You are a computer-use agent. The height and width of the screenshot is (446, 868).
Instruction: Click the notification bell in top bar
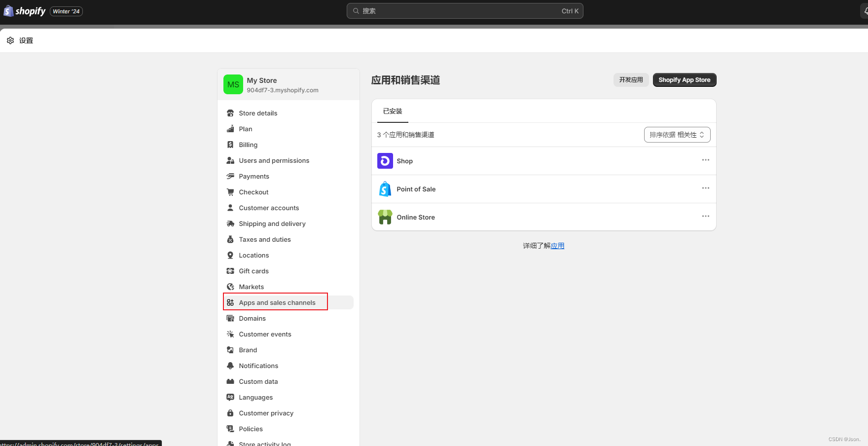click(x=865, y=11)
